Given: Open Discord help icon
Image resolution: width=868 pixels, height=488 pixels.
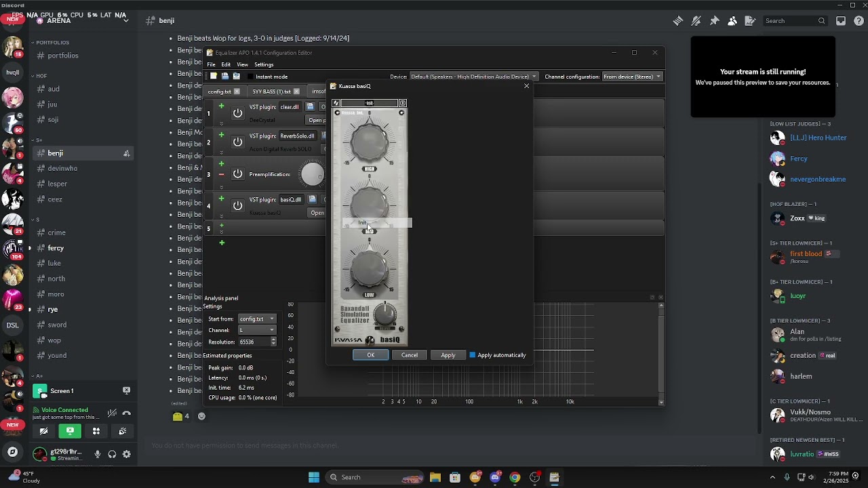Looking at the screenshot, I should [859, 21].
